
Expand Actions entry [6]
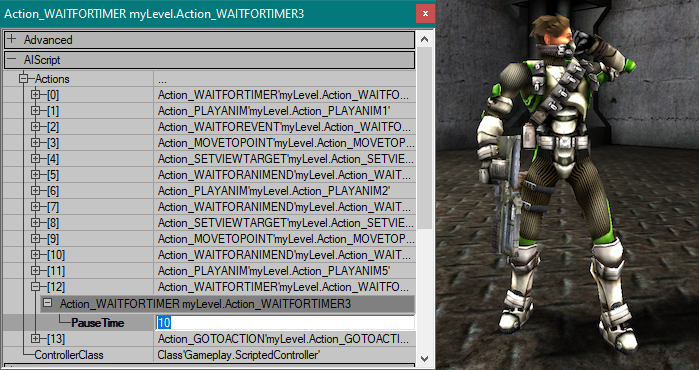35,191
